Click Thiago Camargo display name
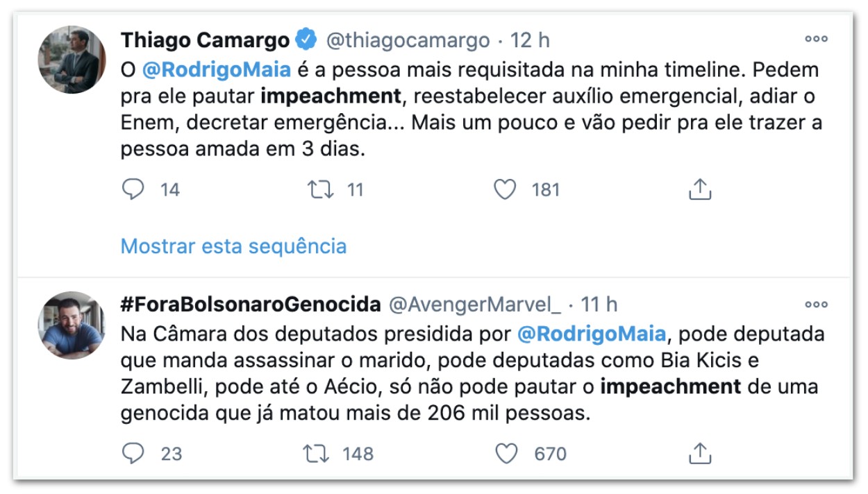The image size is (868, 494). [x=205, y=40]
